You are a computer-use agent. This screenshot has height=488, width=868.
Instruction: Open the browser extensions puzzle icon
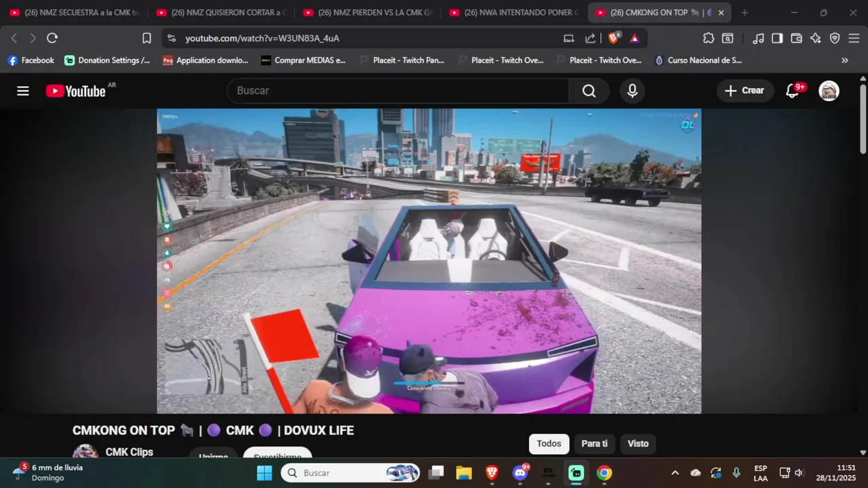click(x=709, y=38)
